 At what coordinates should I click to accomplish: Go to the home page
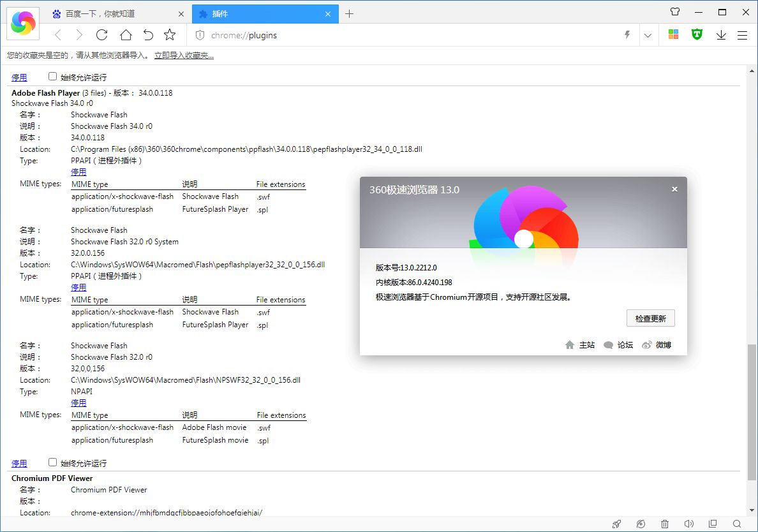point(126,35)
